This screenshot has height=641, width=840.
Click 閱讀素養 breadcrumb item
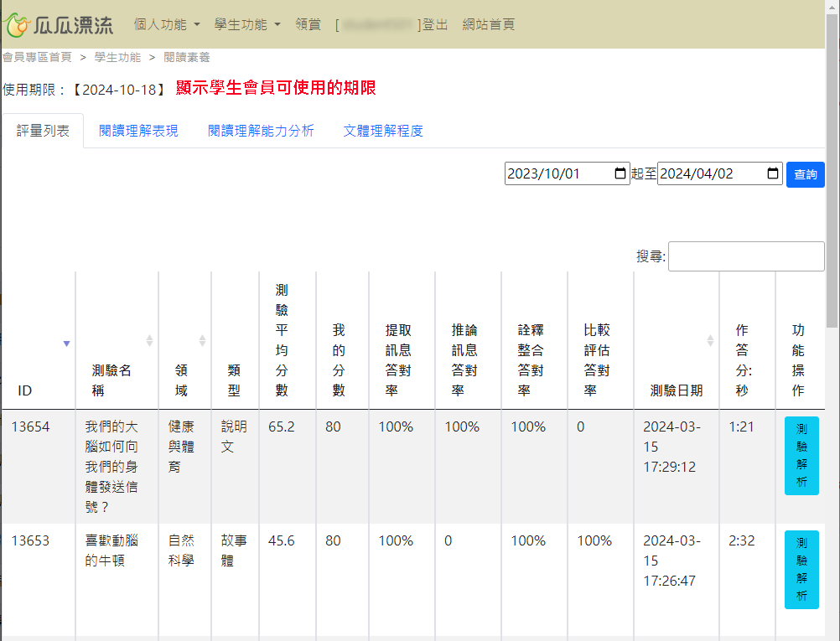pos(186,57)
